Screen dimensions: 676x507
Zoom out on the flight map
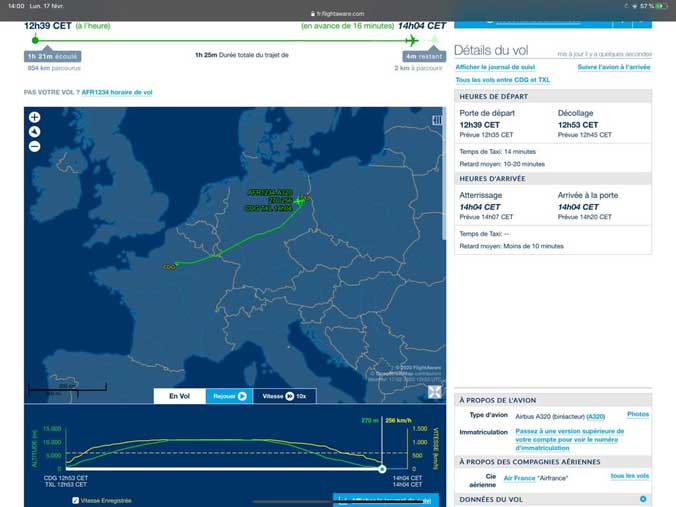(x=34, y=147)
